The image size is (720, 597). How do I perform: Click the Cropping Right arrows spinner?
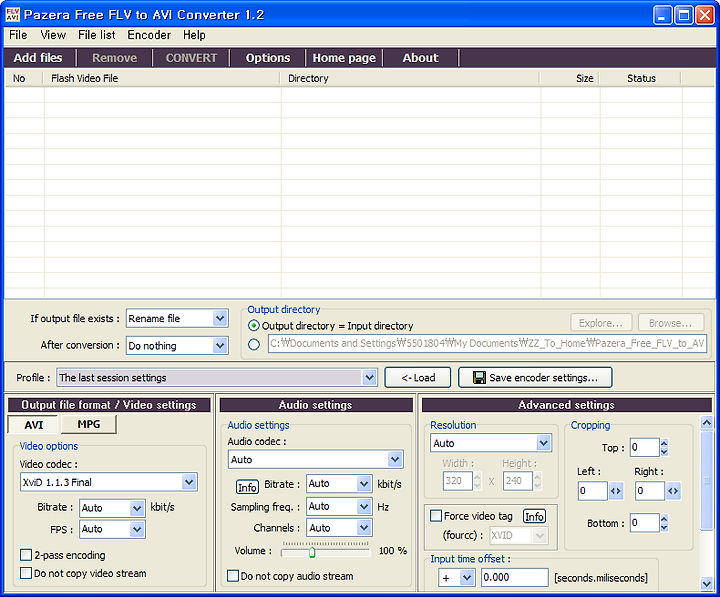click(673, 491)
